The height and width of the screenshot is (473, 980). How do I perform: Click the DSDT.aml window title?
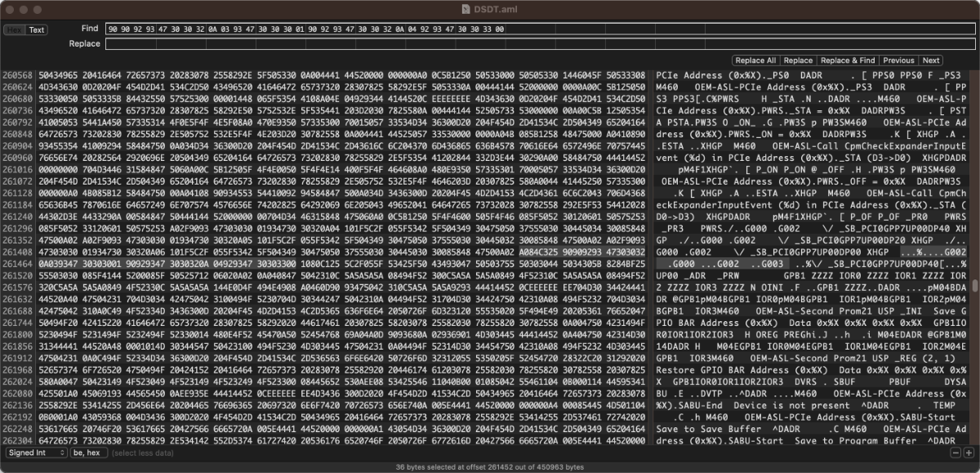click(x=495, y=8)
